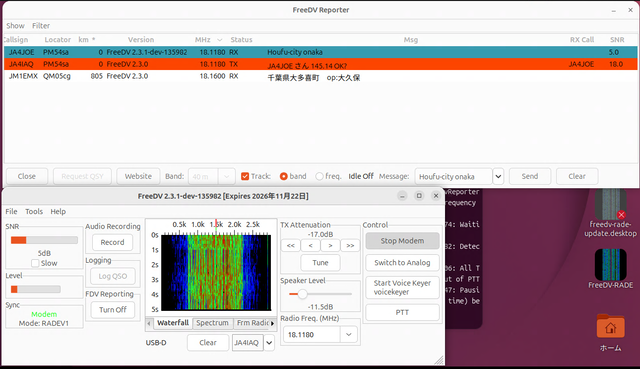The image size is (640, 369).
Task: Increase TX attenuation with >> button
Action: (x=350, y=246)
